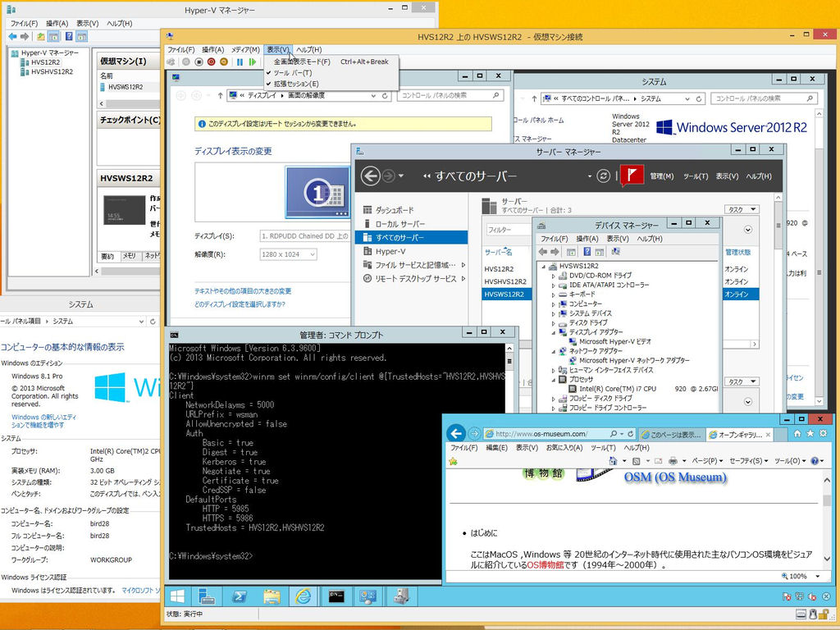
Task: Open メディア(M) menu in VM connection window
Action: coord(245,50)
